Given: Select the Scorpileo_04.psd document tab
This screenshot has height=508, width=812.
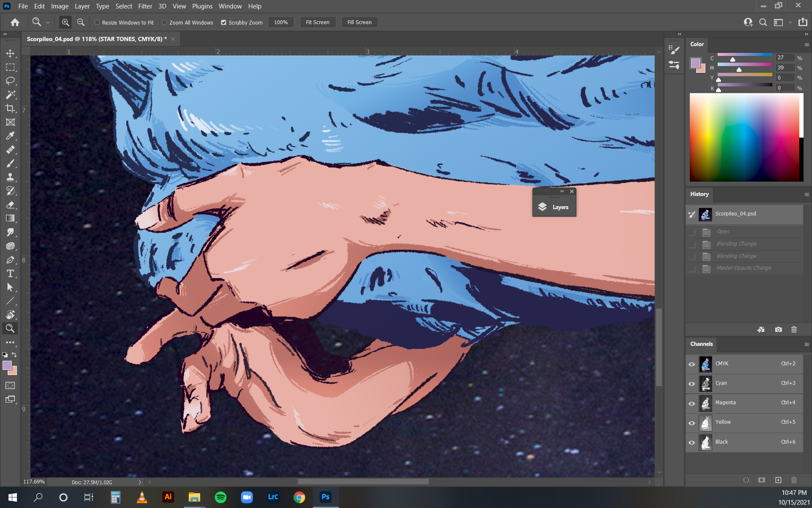Looking at the screenshot, I should (97, 39).
